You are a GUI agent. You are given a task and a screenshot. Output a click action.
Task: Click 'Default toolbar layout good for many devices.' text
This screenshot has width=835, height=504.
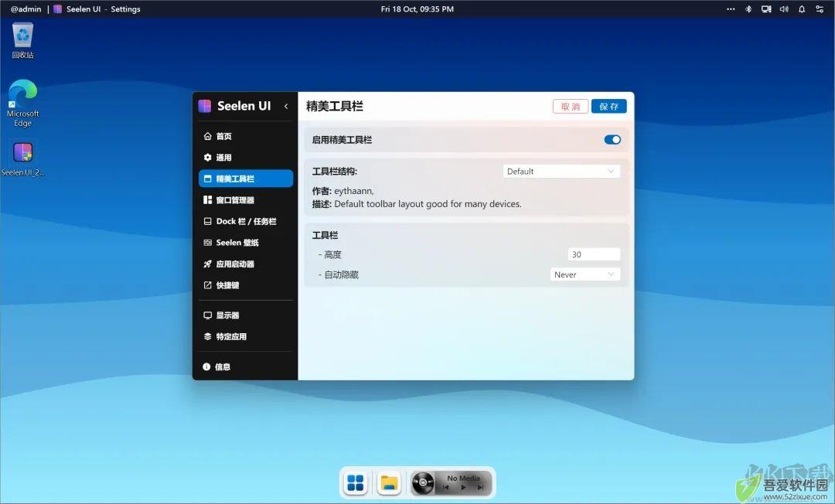428,204
